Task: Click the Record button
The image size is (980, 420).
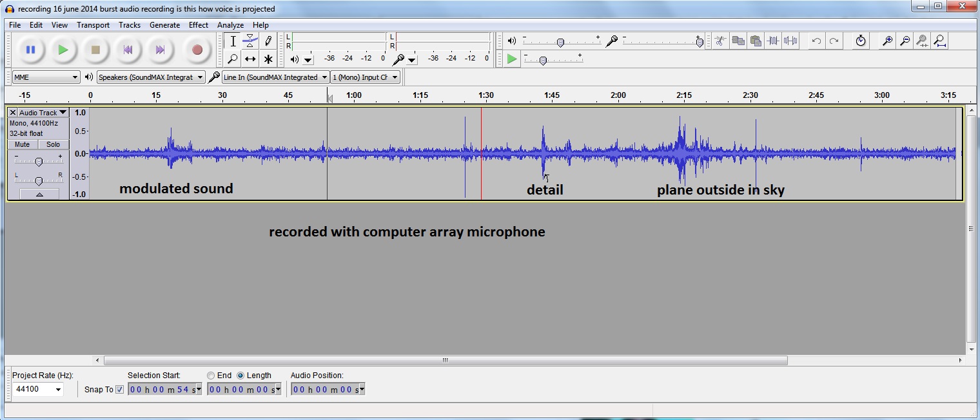Action: [x=197, y=50]
